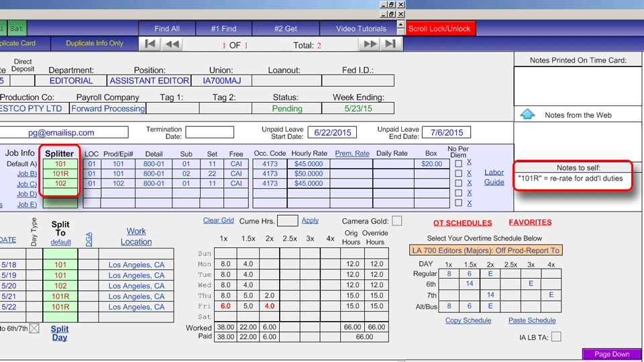Click the Find All tab

(x=167, y=28)
